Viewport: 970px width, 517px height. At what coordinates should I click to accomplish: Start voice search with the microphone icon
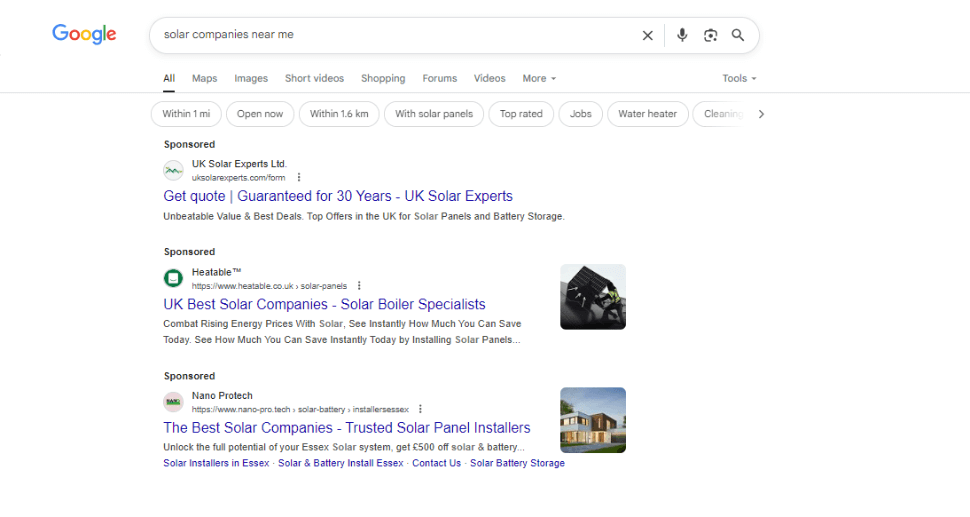click(x=682, y=35)
